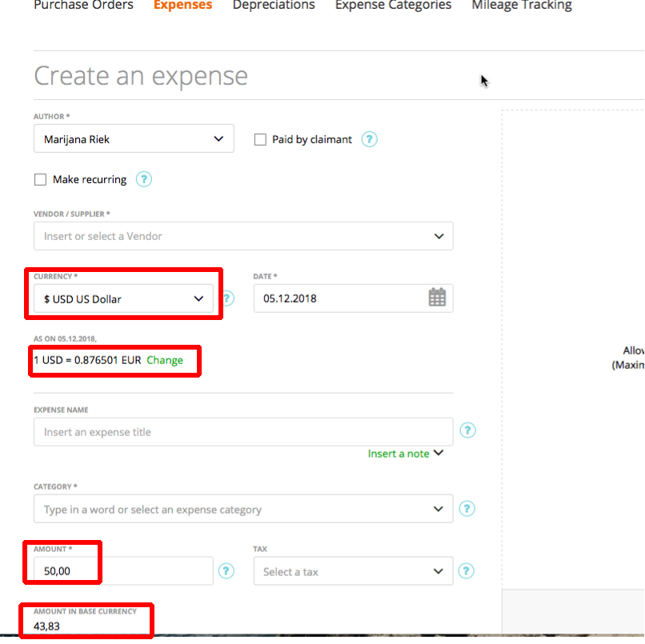Click Insert a note below the expense title

pos(400,453)
